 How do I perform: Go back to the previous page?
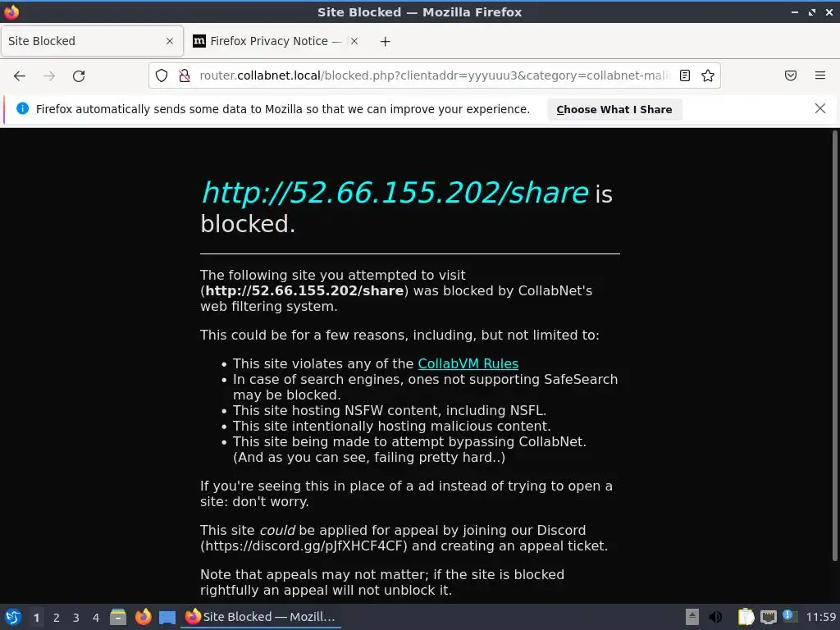click(20, 76)
